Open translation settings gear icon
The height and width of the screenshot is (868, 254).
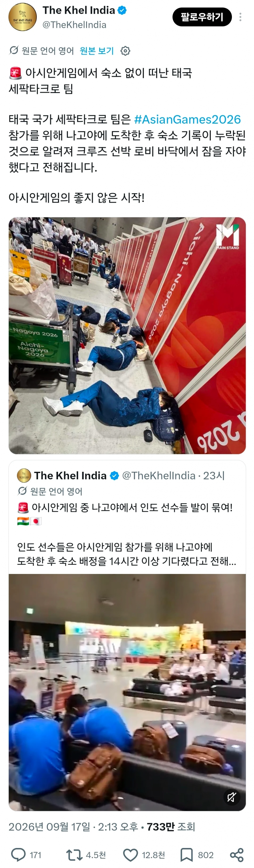pyautogui.click(x=125, y=51)
